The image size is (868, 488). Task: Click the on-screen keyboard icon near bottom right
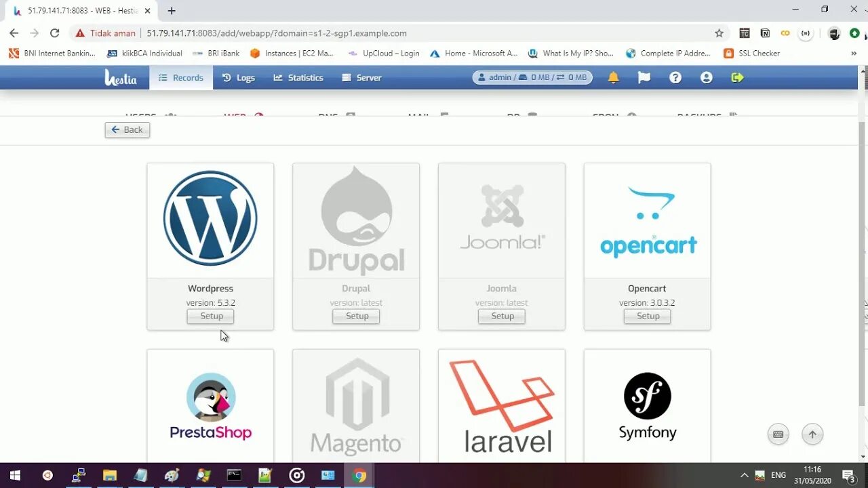(x=778, y=434)
